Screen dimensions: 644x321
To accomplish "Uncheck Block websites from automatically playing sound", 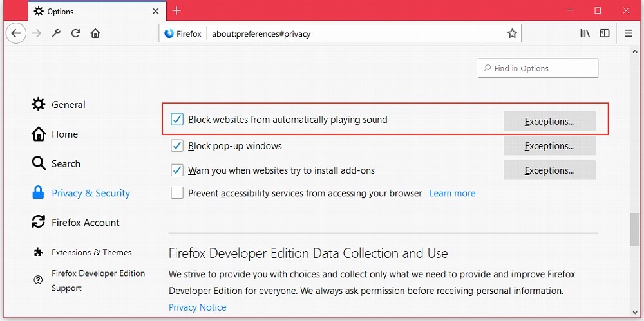I will (177, 120).
